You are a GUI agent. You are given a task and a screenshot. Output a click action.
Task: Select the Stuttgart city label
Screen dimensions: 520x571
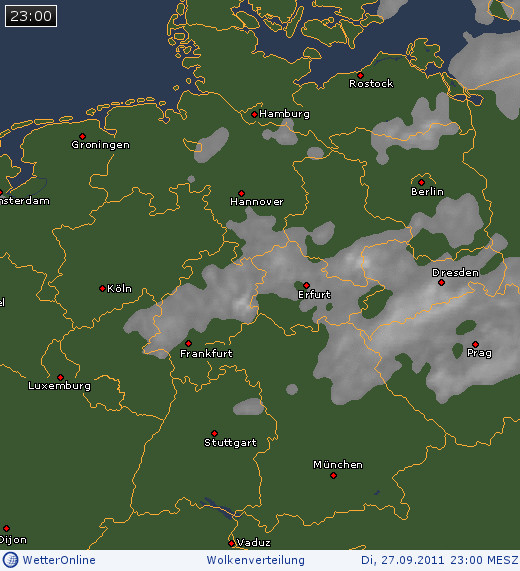[231, 443]
